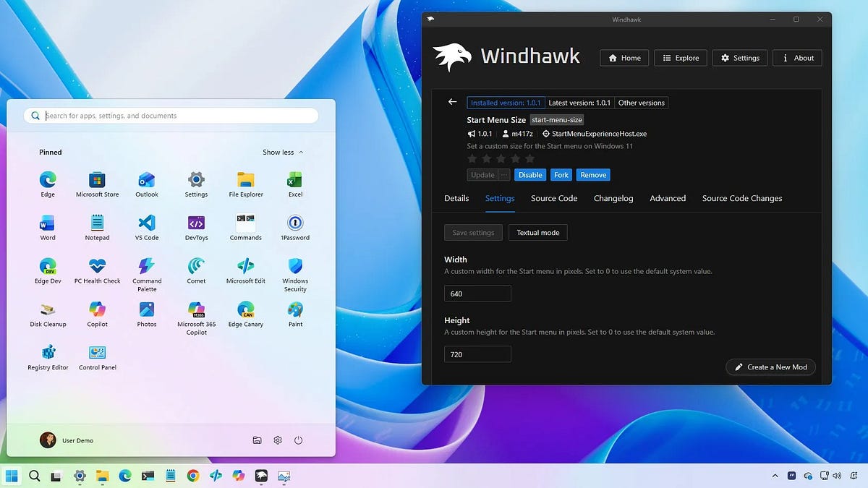Click the Windows Start button on taskbar
868x488 pixels.
click(x=12, y=476)
